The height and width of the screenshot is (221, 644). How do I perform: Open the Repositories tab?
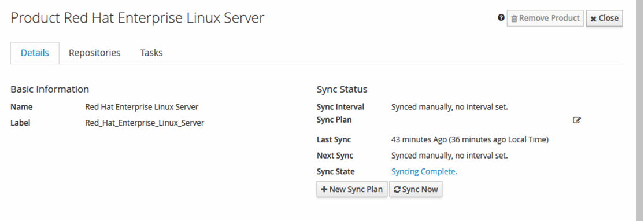click(94, 53)
